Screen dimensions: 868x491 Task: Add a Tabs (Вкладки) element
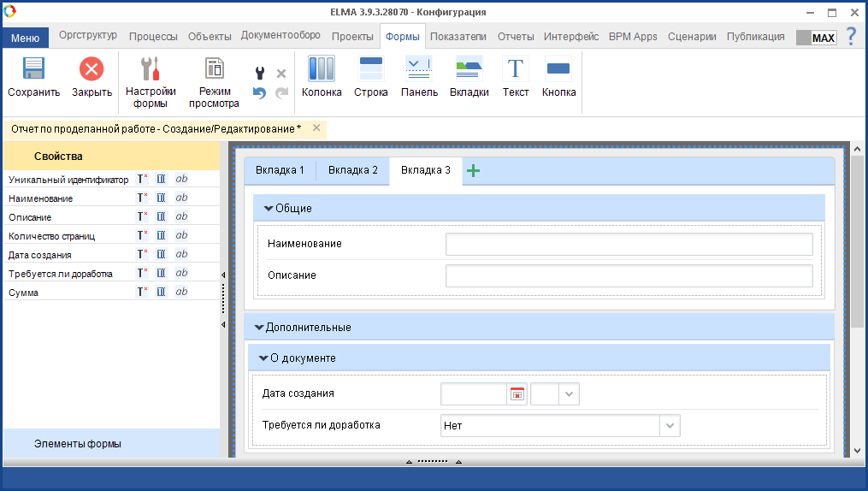469,70
